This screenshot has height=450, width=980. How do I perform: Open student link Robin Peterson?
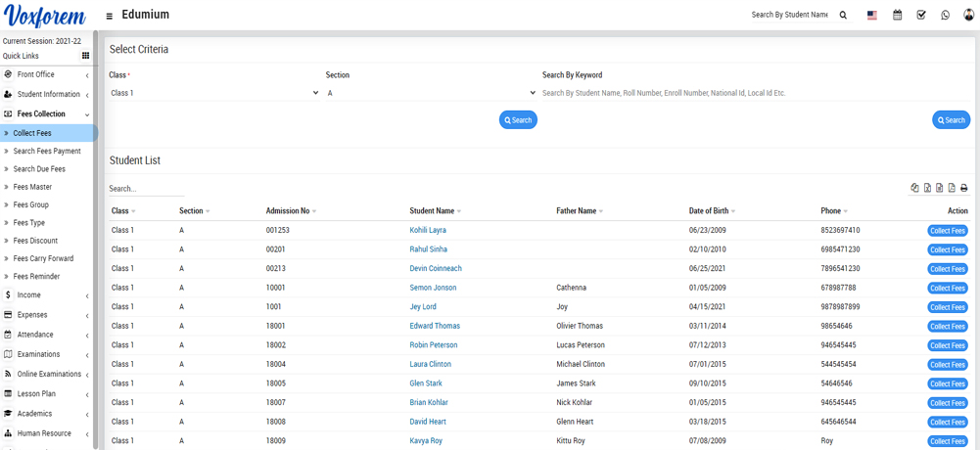click(x=433, y=345)
